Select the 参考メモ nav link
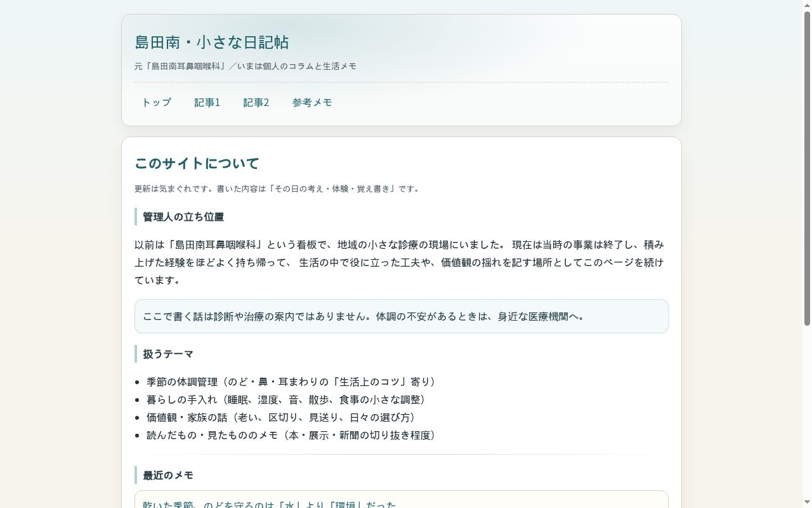Screen dimensions: 812x508 312,102
